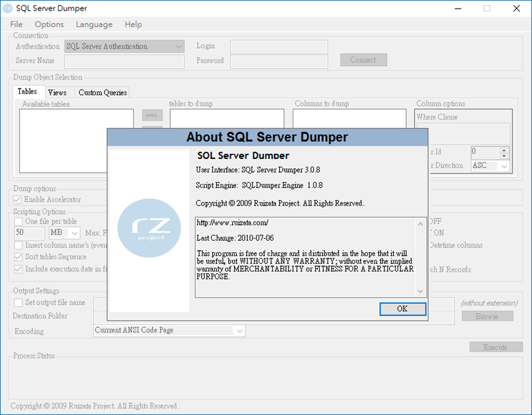Click the SQL Server Dumper title bar icon
Image resolution: width=532 pixels, height=415 pixels.
pyautogui.click(x=7, y=8)
